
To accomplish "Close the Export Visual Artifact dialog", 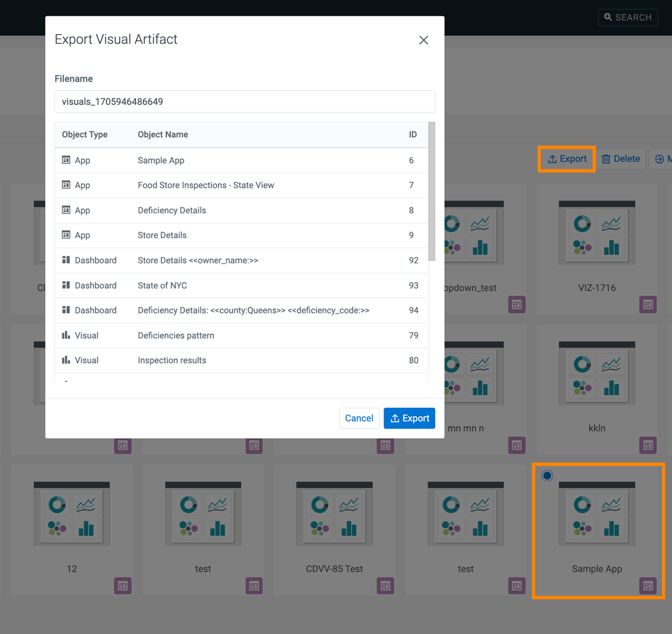I will coord(423,40).
